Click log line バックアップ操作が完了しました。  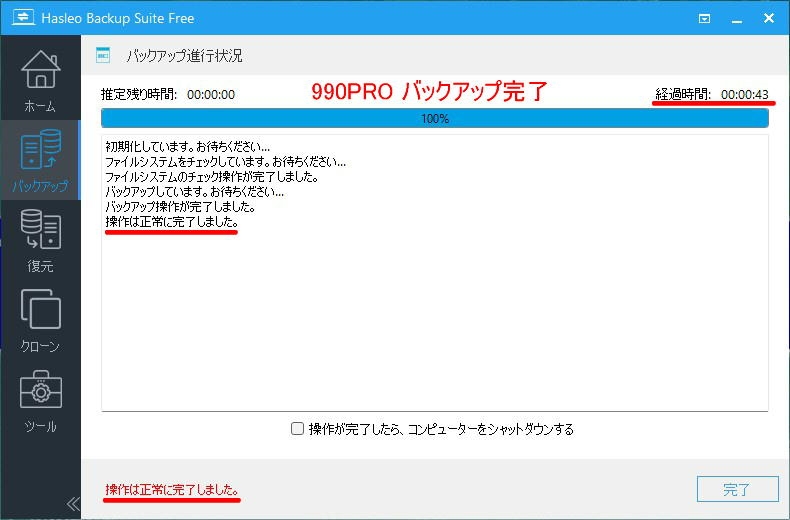[x=180, y=206]
